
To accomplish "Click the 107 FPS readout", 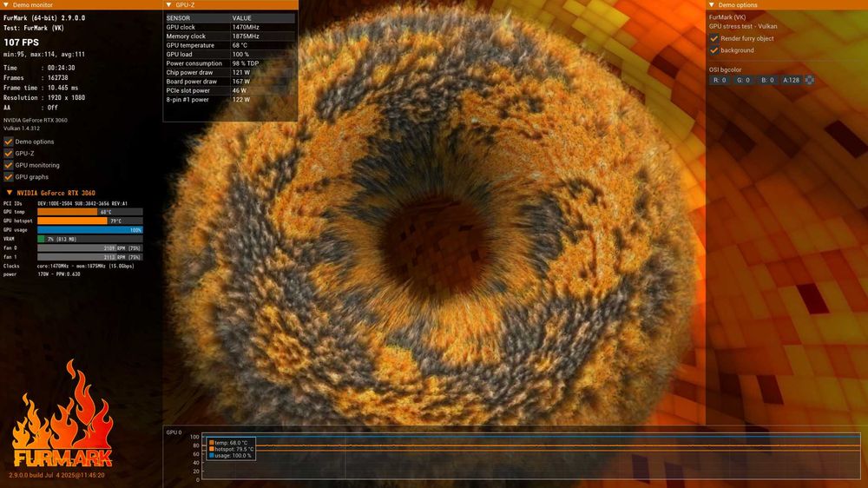I will pyautogui.click(x=21, y=42).
